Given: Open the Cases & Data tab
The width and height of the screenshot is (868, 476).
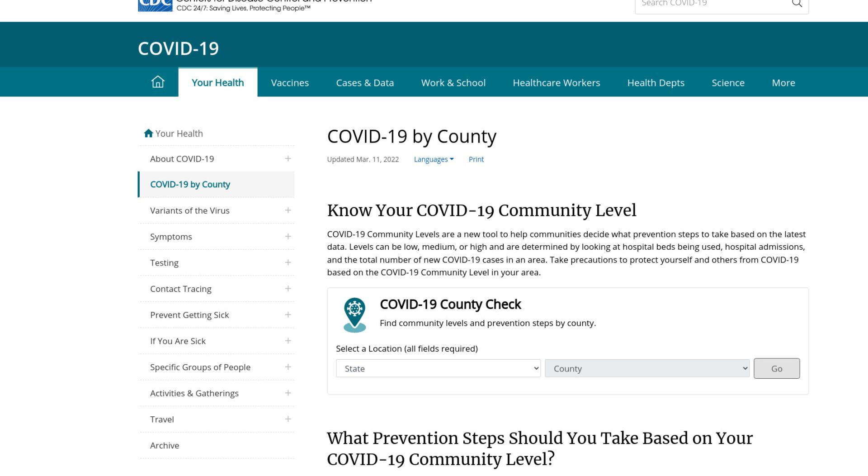Looking at the screenshot, I should 365,82.
